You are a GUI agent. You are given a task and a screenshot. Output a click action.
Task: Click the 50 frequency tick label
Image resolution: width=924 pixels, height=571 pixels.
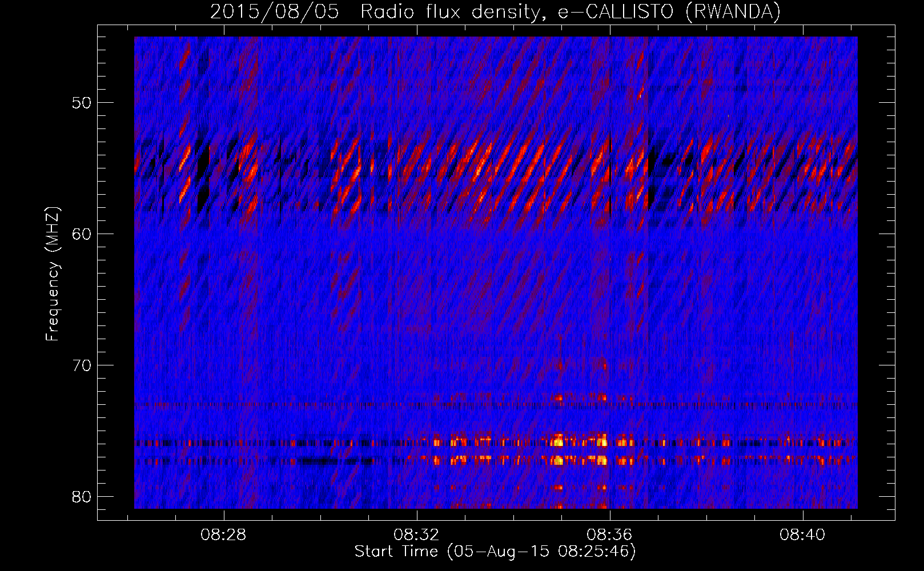coord(82,103)
